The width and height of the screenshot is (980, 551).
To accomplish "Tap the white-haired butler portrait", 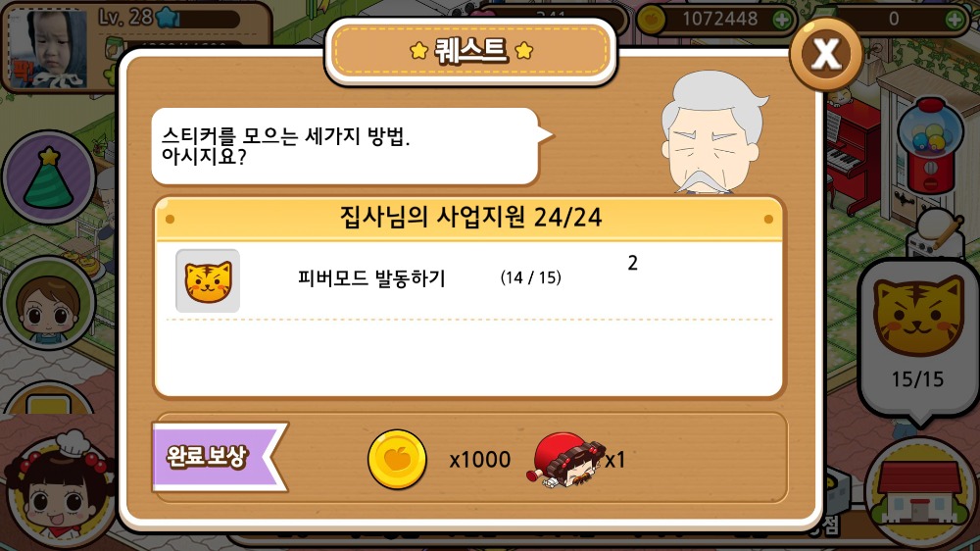I will (712, 132).
